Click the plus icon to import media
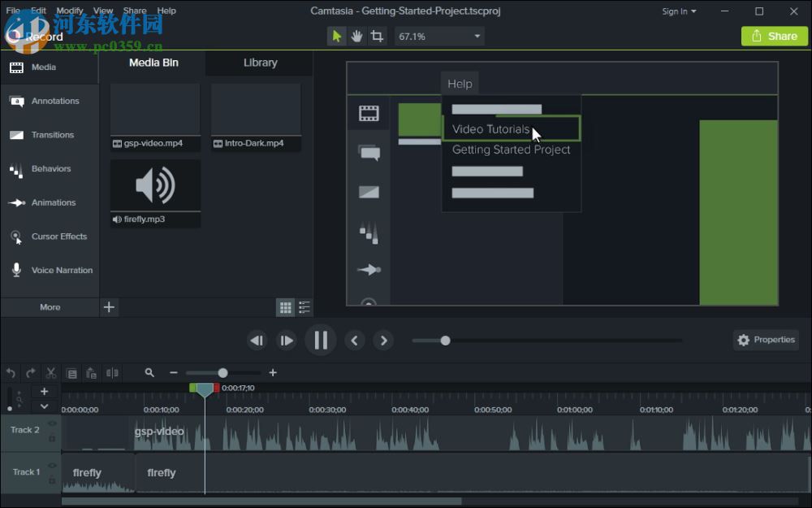This screenshot has height=508, width=812. point(110,307)
